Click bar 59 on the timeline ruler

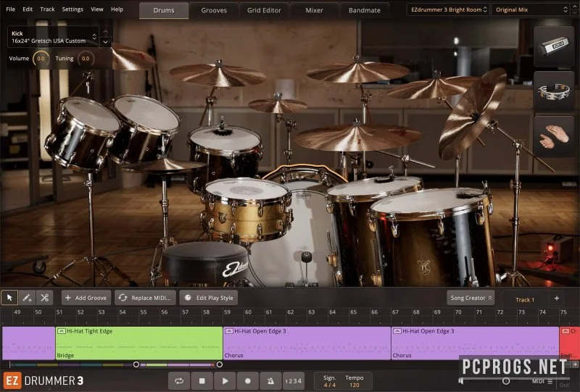[227, 312]
